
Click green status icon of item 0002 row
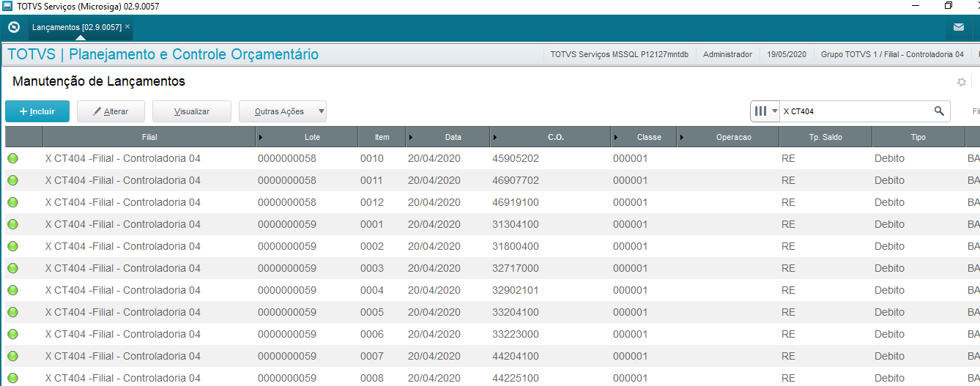tap(12, 246)
